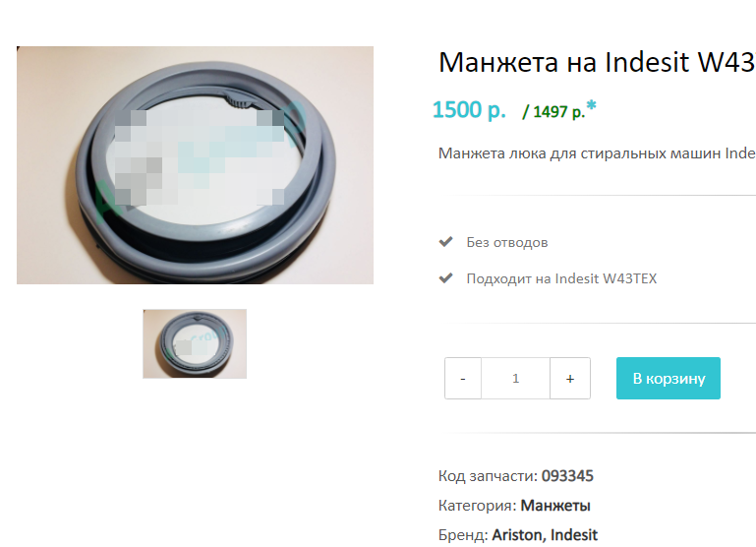Click checkmark icon beside Без отводов
The width and height of the screenshot is (756, 547).
click(x=446, y=241)
